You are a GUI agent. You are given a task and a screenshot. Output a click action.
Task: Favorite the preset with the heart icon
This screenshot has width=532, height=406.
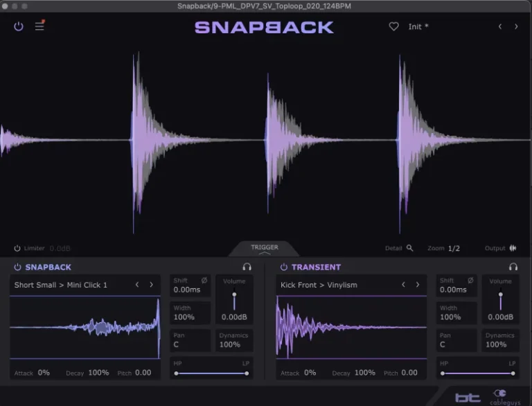pyautogui.click(x=393, y=26)
